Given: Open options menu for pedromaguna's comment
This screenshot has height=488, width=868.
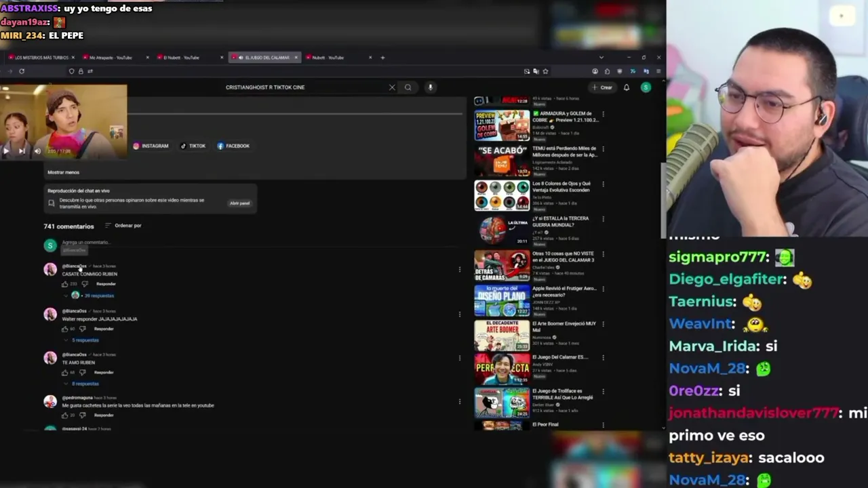Looking at the screenshot, I should click(x=460, y=401).
